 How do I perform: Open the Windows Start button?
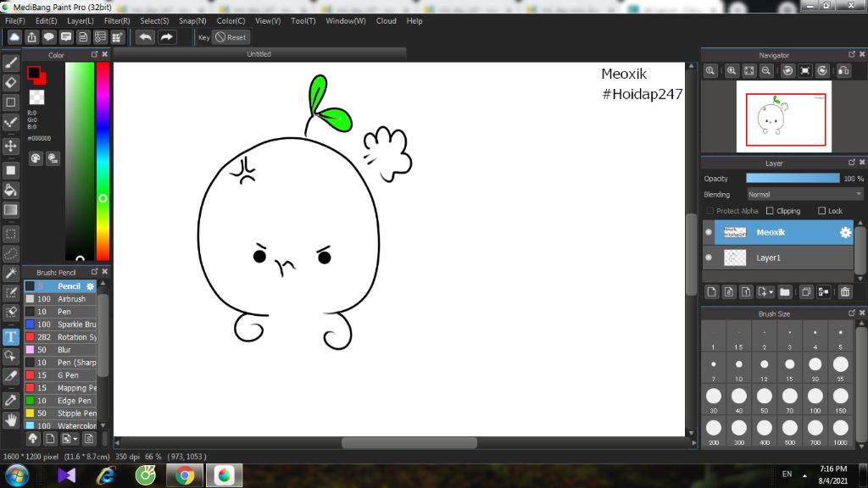[x=17, y=476]
